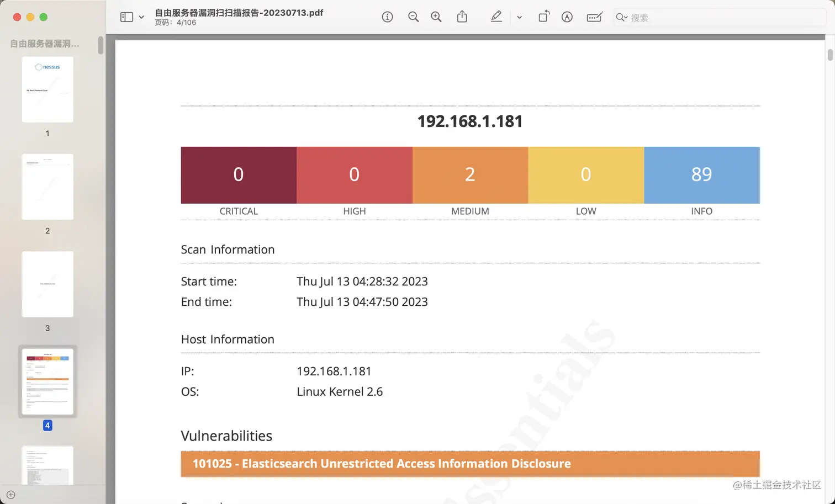Select page 3 thumbnail

coord(47,284)
